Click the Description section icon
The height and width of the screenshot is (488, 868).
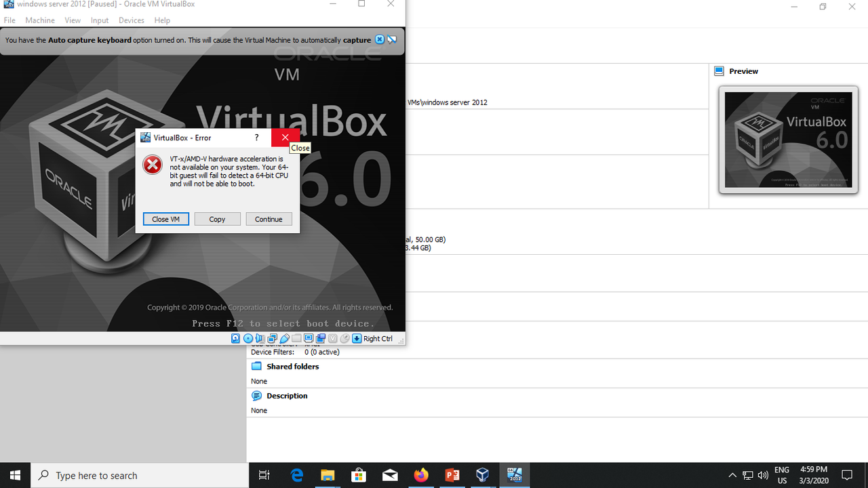coord(256,396)
